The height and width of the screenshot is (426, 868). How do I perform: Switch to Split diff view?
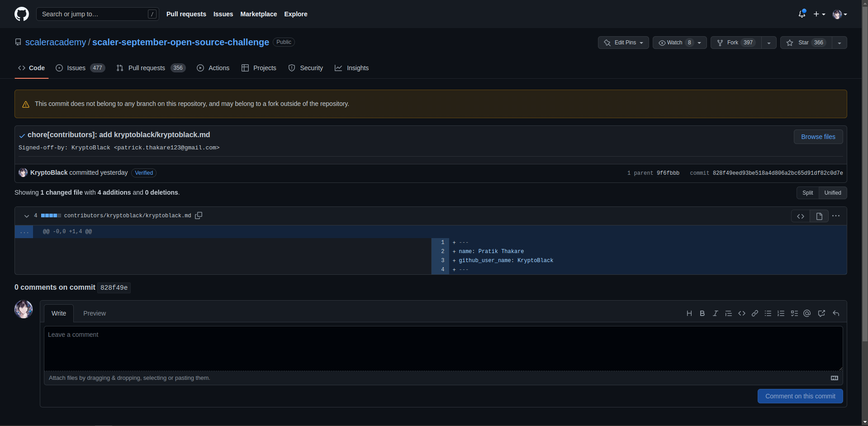pos(807,193)
